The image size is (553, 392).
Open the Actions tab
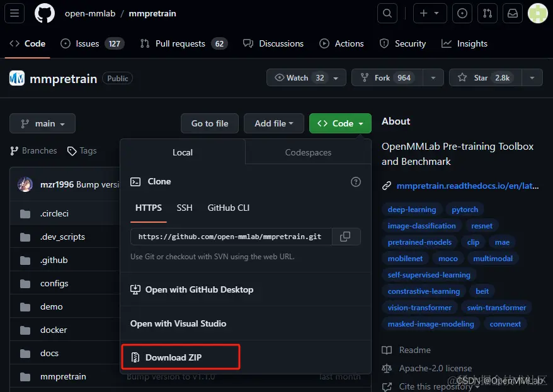[x=341, y=43]
